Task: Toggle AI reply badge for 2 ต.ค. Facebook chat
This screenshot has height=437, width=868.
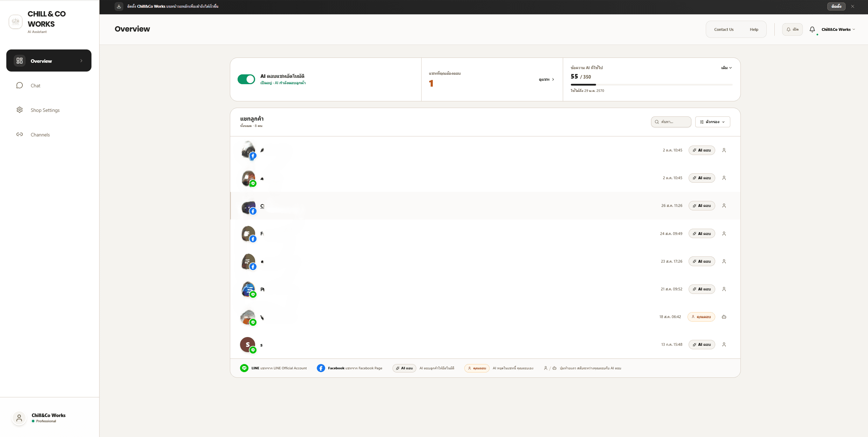Action: click(702, 150)
